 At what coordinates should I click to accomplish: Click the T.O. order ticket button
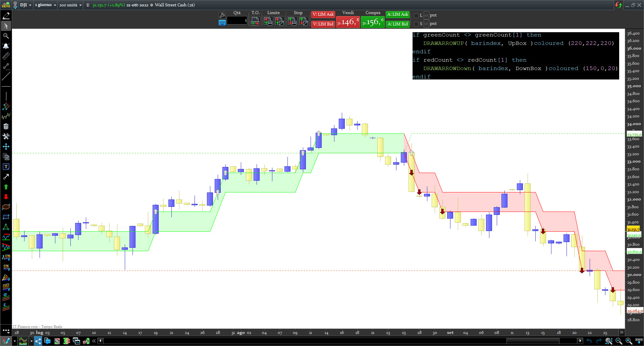(x=255, y=21)
